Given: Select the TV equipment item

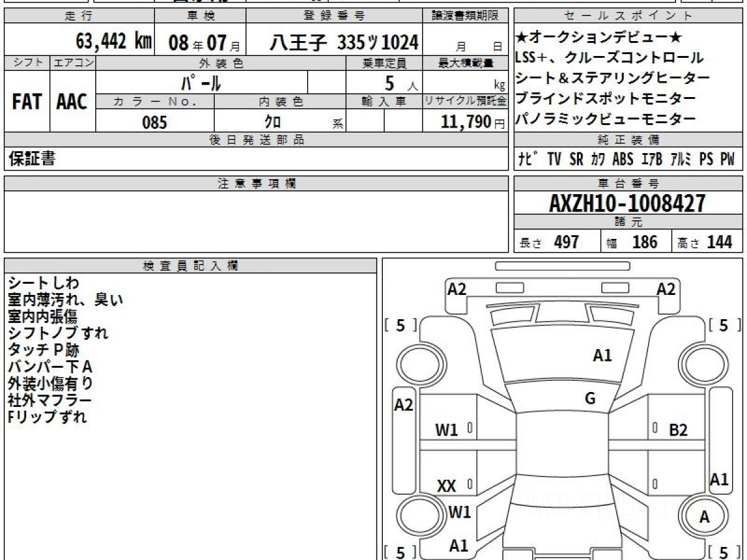Looking at the screenshot, I should 554,159.
